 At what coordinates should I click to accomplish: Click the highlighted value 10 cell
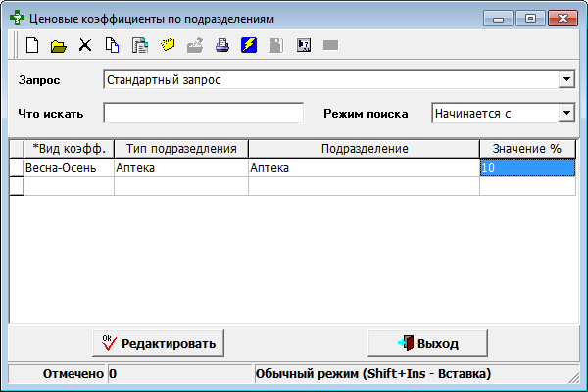coord(527,168)
